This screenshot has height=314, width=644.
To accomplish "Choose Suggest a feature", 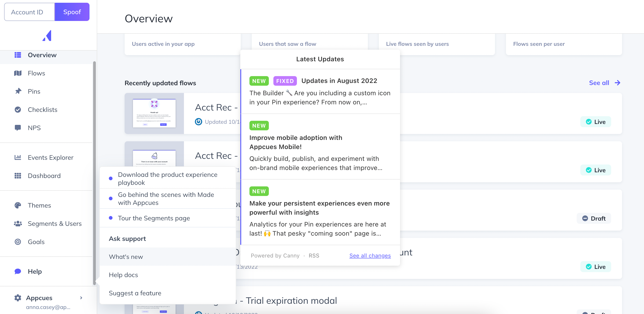I will [x=168, y=293].
